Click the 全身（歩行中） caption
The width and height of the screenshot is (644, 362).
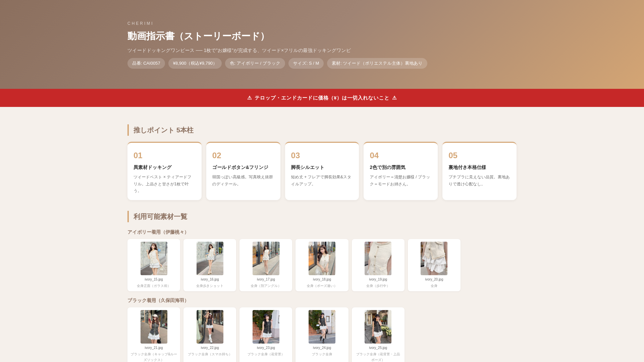(378, 286)
